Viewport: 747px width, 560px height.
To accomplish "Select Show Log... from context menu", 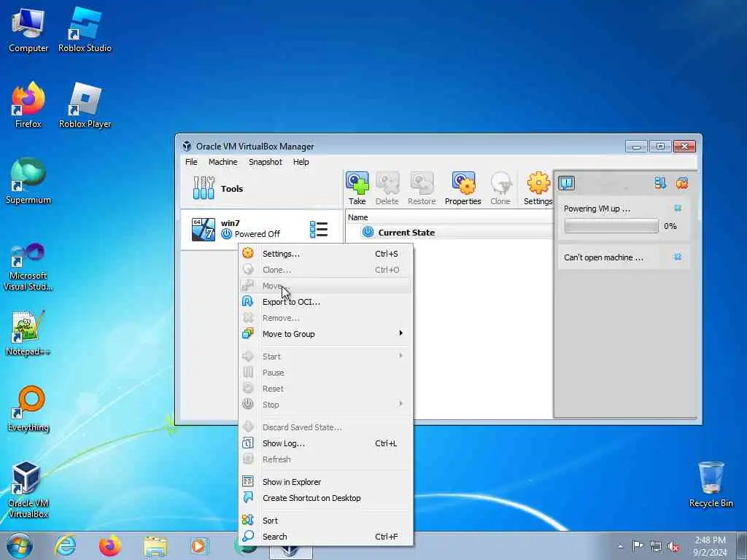I will tap(325, 443).
